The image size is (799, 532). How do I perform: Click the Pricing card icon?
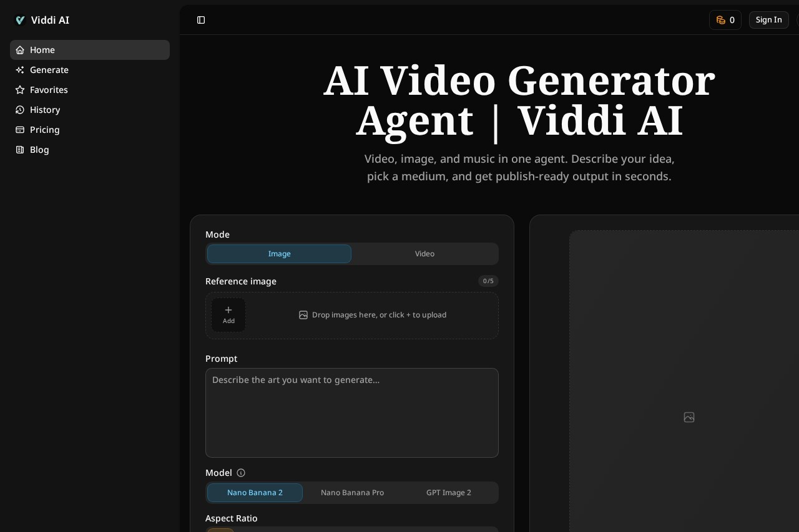20,130
